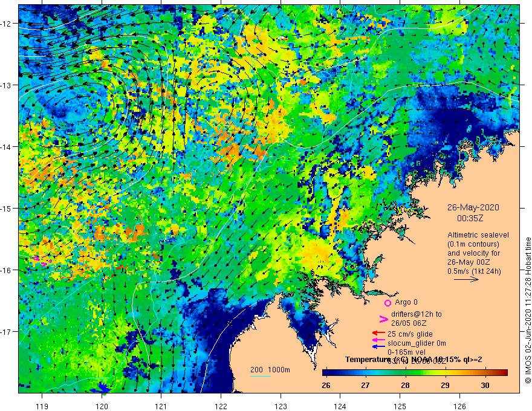Click the dark red end of temperature color bar

point(504,373)
